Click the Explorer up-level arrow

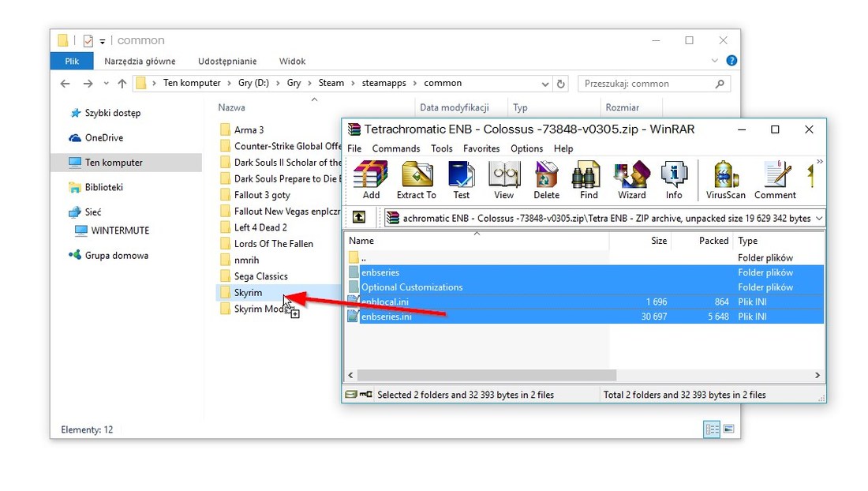coord(122,84)
